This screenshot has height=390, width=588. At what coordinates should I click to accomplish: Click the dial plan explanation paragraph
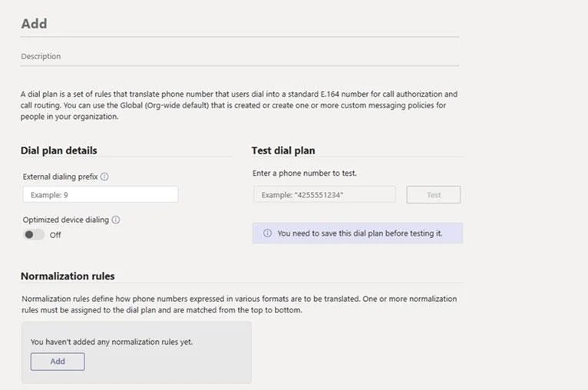(239, 105)
